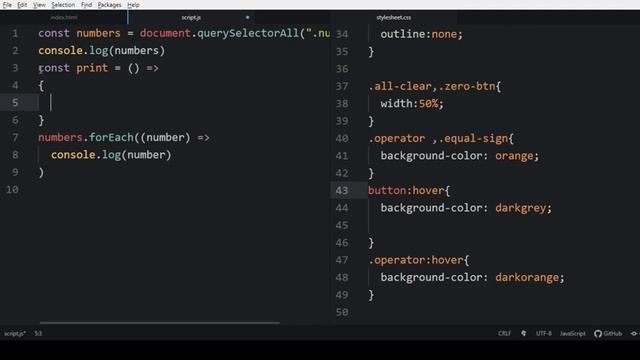Click the UTF-8 encoding selector
The height and width of the screenshot is (360, 640).
pos(543,333)
